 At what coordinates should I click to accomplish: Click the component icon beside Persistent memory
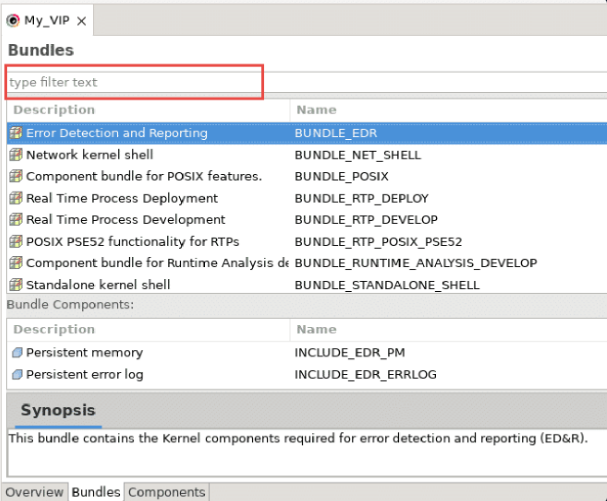(17, 352)
